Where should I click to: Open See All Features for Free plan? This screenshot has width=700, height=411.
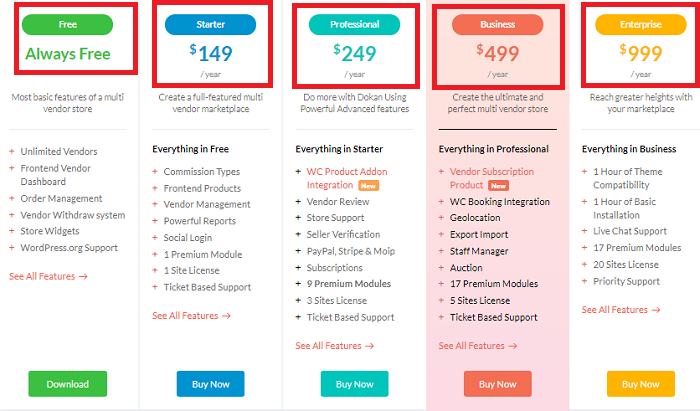click(x=48, y=276)
